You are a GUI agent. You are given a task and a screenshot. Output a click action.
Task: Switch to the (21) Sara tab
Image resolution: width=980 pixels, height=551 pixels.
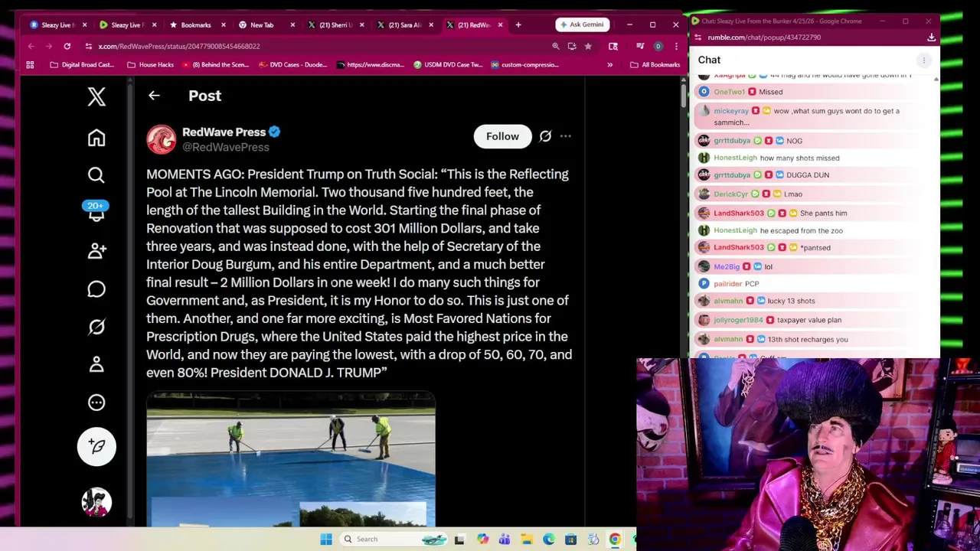404,24
